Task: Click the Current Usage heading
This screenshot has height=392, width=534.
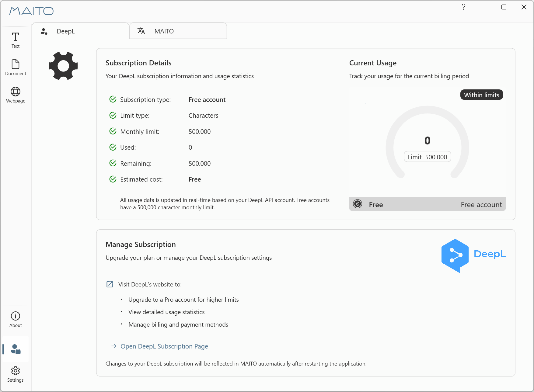Action: (373, 63)
